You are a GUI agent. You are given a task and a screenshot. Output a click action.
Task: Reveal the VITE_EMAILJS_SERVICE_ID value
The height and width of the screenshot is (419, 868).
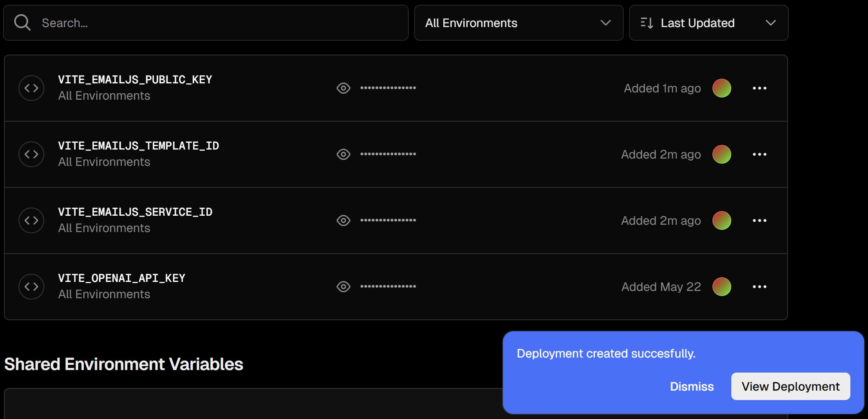343,220
